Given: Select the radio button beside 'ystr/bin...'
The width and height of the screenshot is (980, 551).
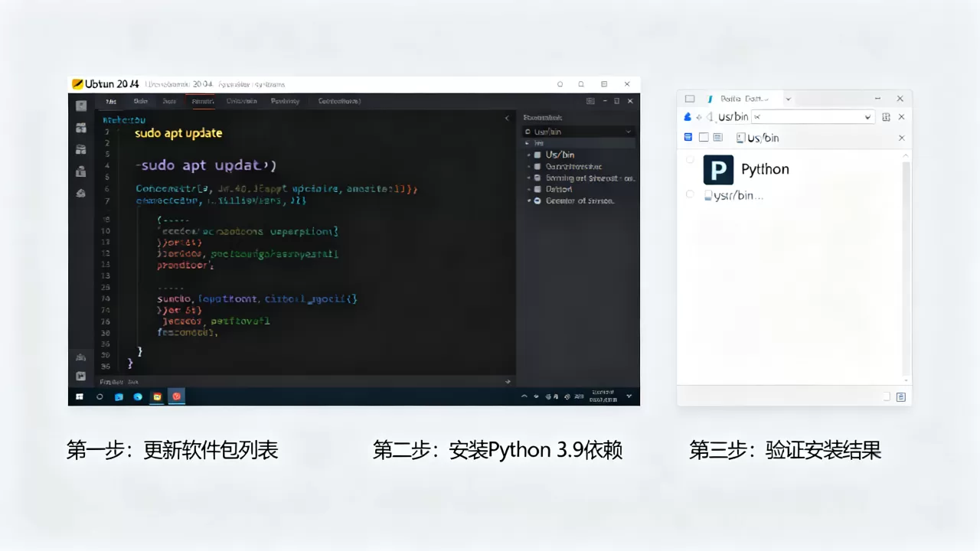Looking at the screenshot, I should point(690,194).
